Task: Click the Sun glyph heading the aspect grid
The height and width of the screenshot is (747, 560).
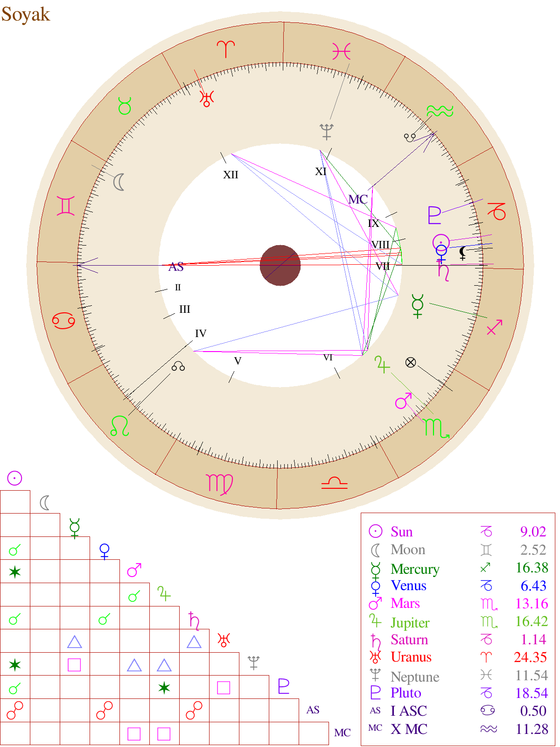Action: point(14,478)
